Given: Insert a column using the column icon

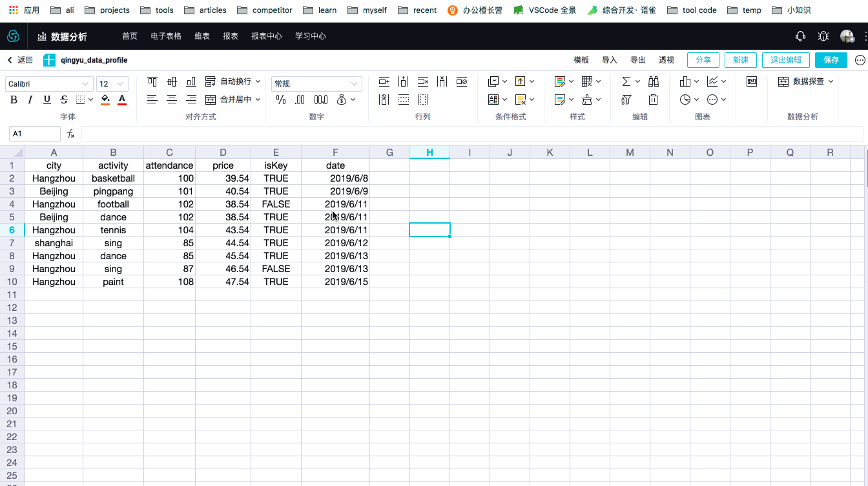Looking at the screenshot, I should coord(404,81).
